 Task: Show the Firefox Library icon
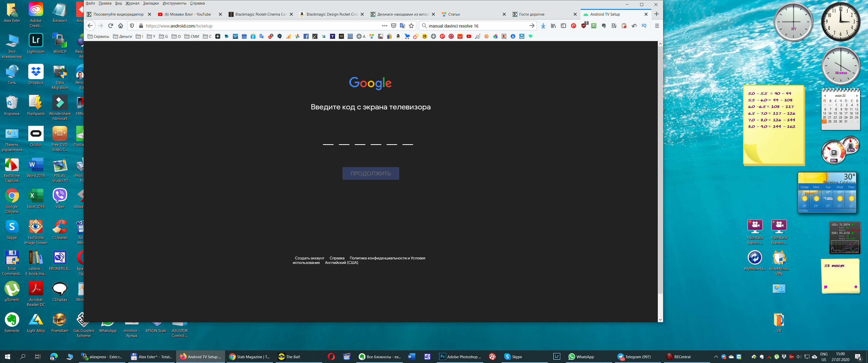click(x=553, y=26)
